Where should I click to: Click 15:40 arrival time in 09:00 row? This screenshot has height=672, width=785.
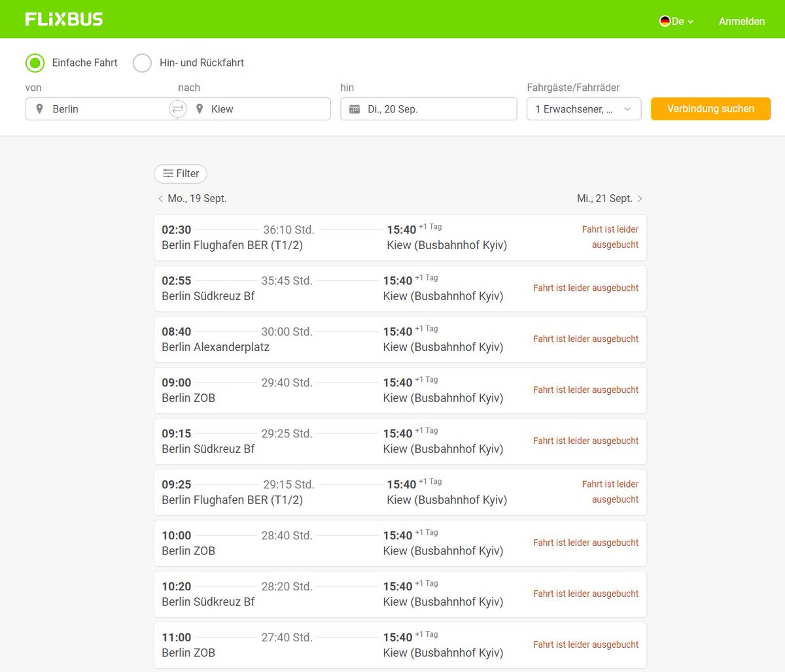pyautogui.click(x=398, y=382)
